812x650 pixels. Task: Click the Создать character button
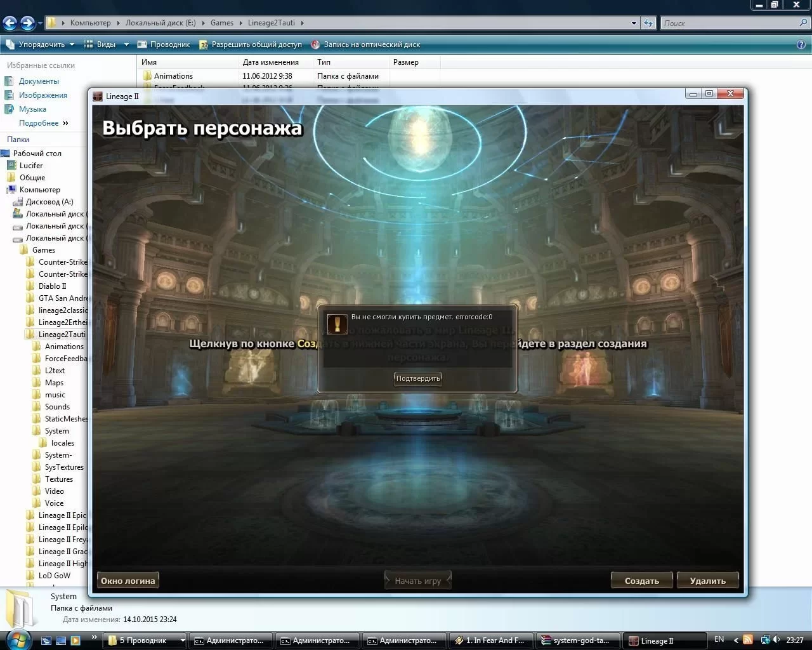pos(641,581)
